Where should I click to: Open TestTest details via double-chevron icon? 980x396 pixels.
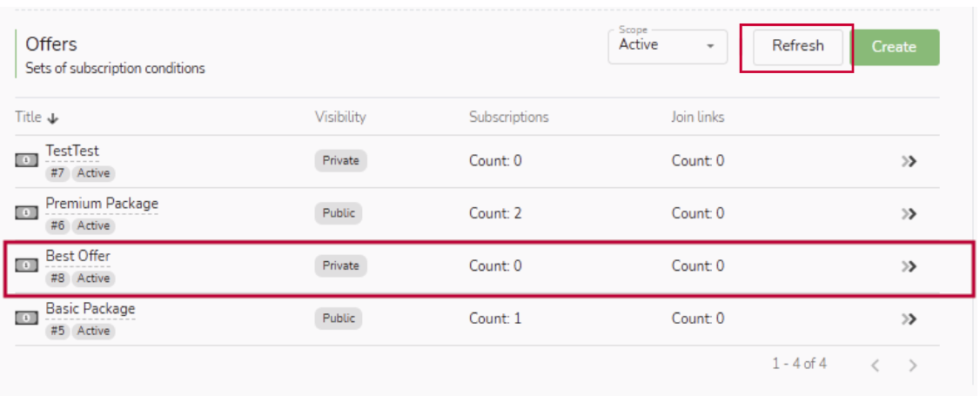pyautogui.click(x=910, y=161)
